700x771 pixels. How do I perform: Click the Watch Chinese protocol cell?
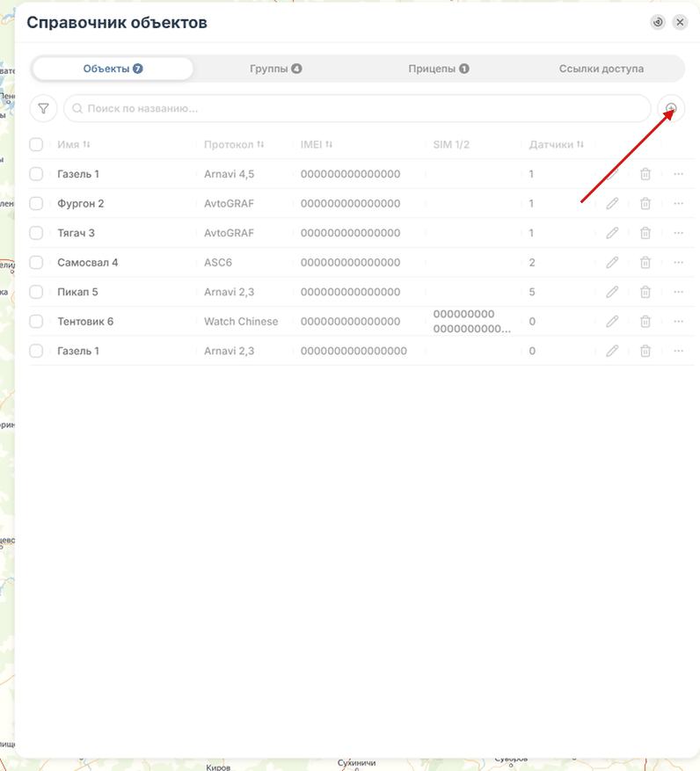click(x=241, y=321)
